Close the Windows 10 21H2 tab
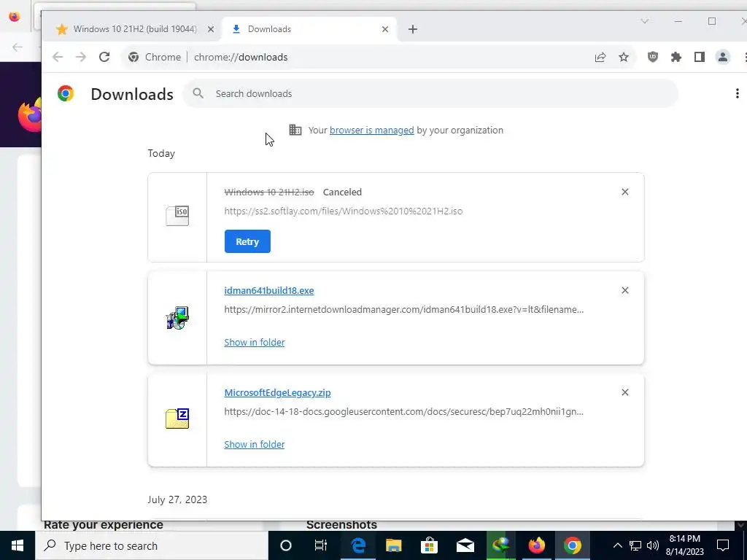This screenshot has width=747, height=560. coord(211,29)
